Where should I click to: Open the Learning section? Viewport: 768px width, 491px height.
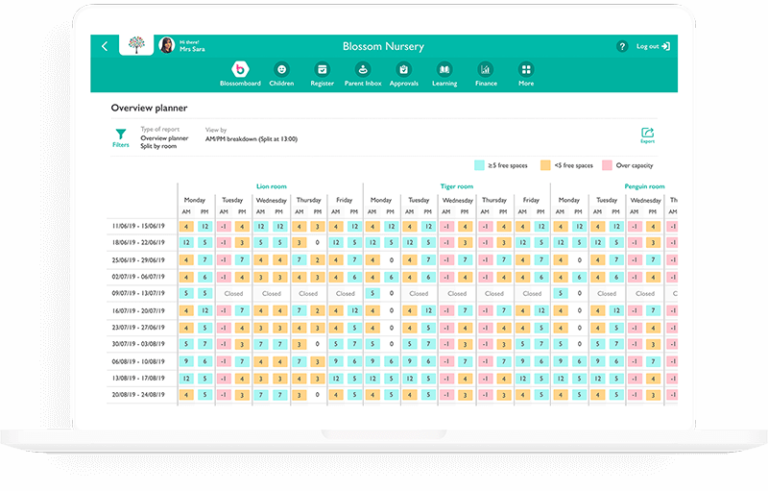click(x=443, y=70)
